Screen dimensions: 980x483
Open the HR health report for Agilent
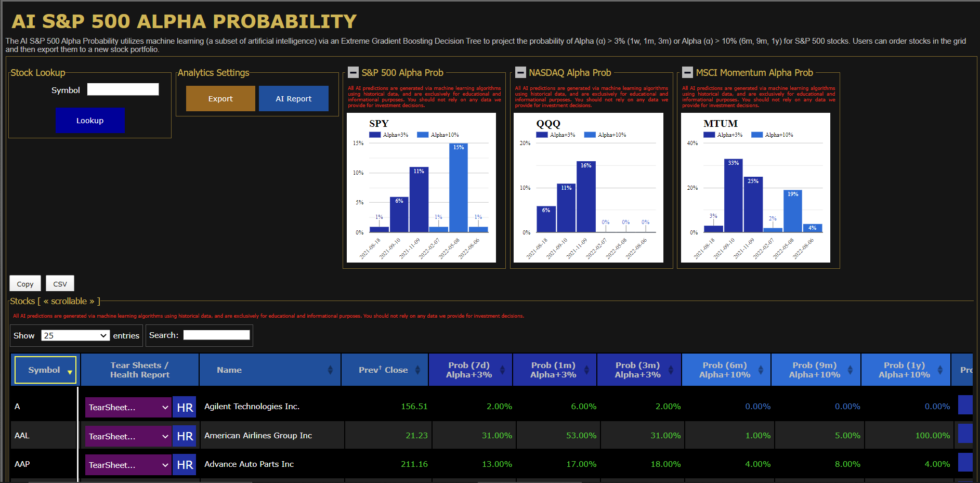tap(185, 408)
